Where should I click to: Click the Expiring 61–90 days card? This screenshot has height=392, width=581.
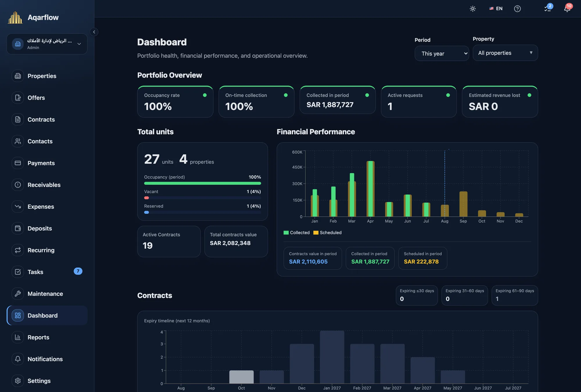[514, 295]
